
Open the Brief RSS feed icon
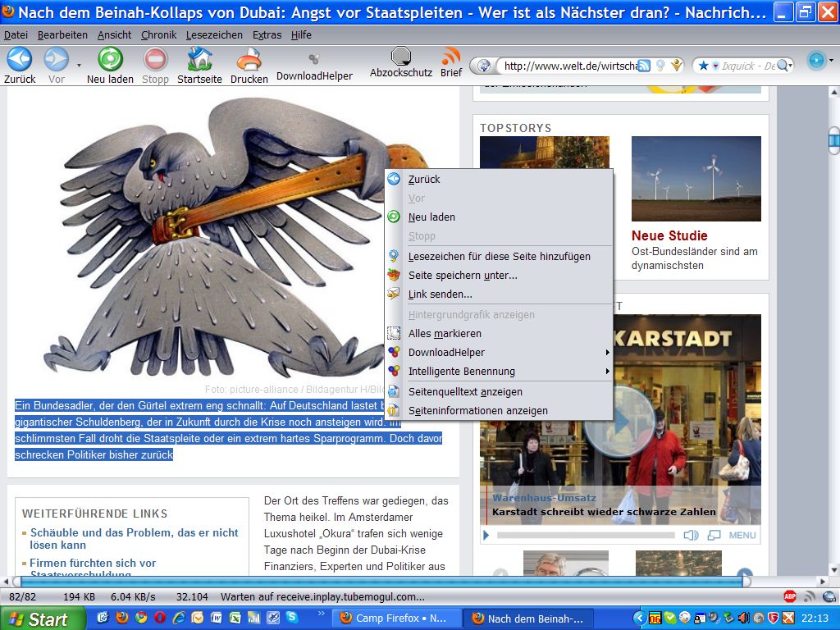click(451, 57)
